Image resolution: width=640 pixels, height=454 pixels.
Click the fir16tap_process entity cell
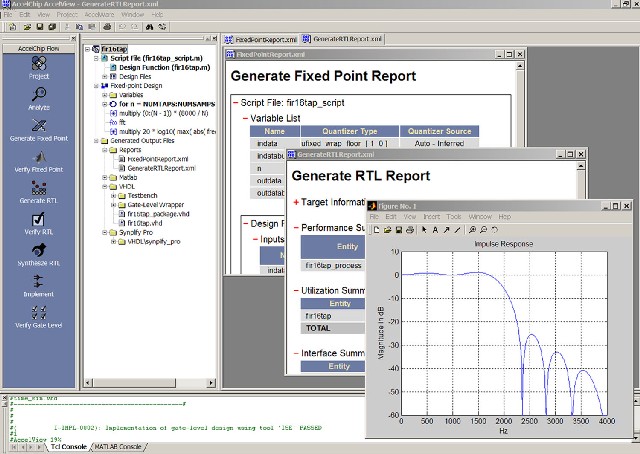333,265
